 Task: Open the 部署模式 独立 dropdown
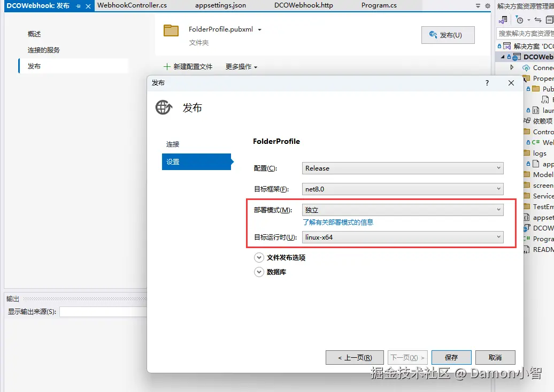pos(403,210)
